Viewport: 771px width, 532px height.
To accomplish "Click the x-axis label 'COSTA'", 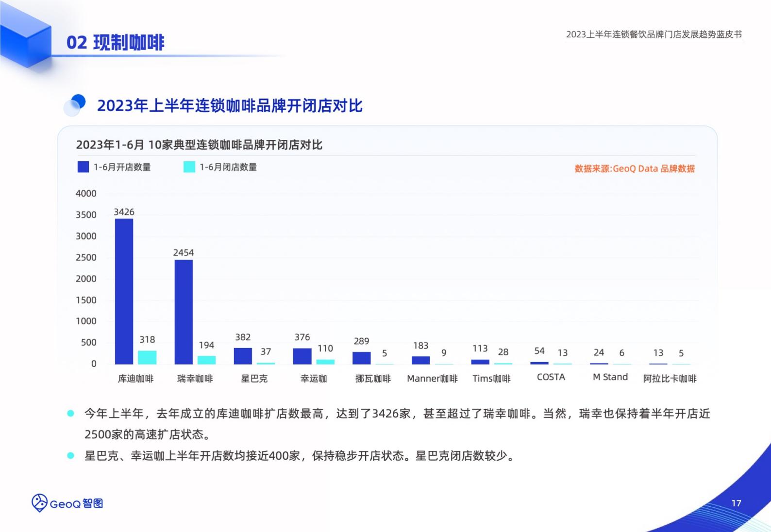I will click(x=551, y=377).
